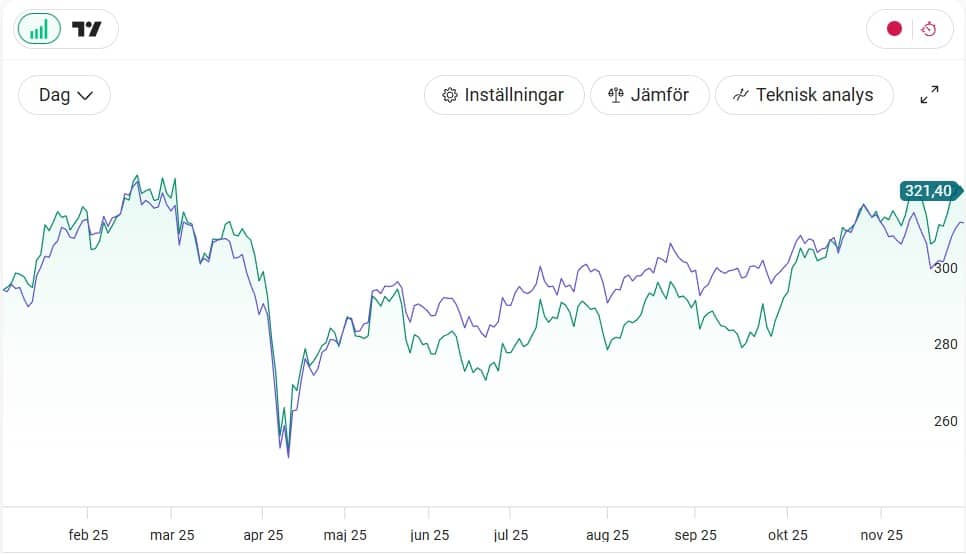This screenshot has width=966, height=554.
Task: Open Inställningar chart settings
Action: [504, 95]
